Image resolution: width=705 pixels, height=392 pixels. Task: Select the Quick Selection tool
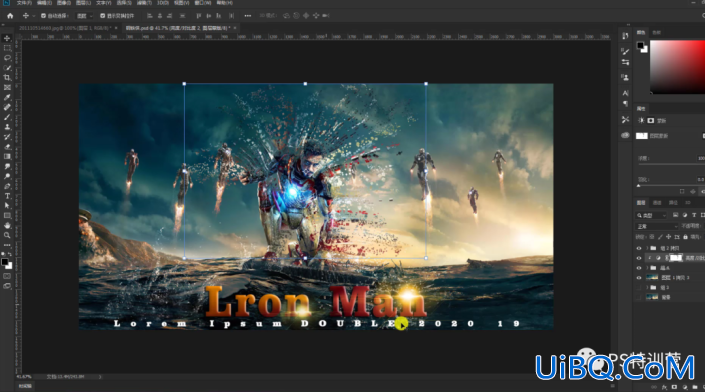coord(7,68)
